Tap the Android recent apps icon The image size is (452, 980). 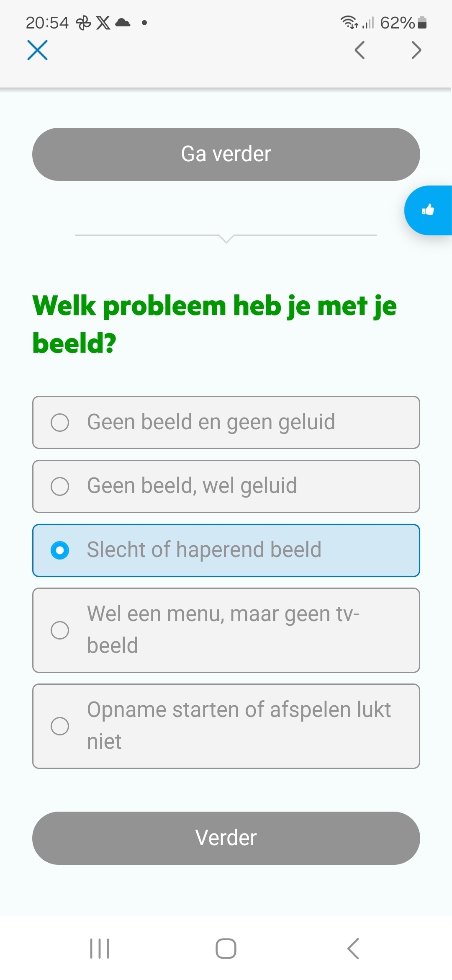coord(100,948)
